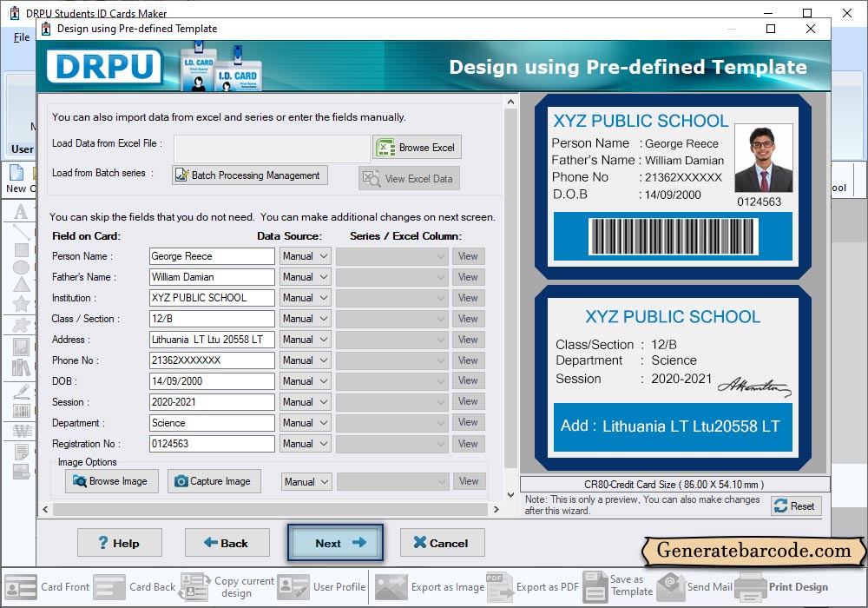Select the Image insert tool
This screenshot has width=868, height=608.
pos(21,347)
